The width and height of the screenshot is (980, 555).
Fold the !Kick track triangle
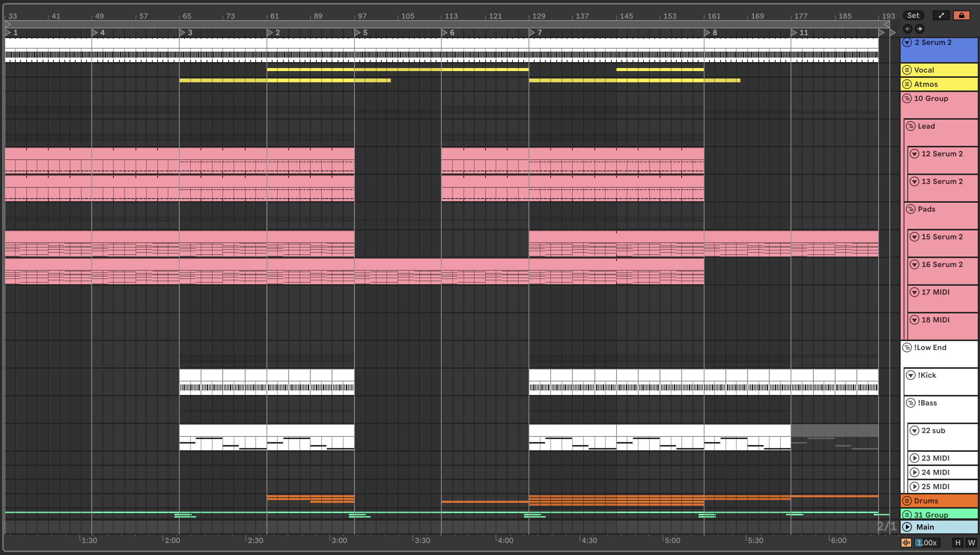(x=911, y=375)
